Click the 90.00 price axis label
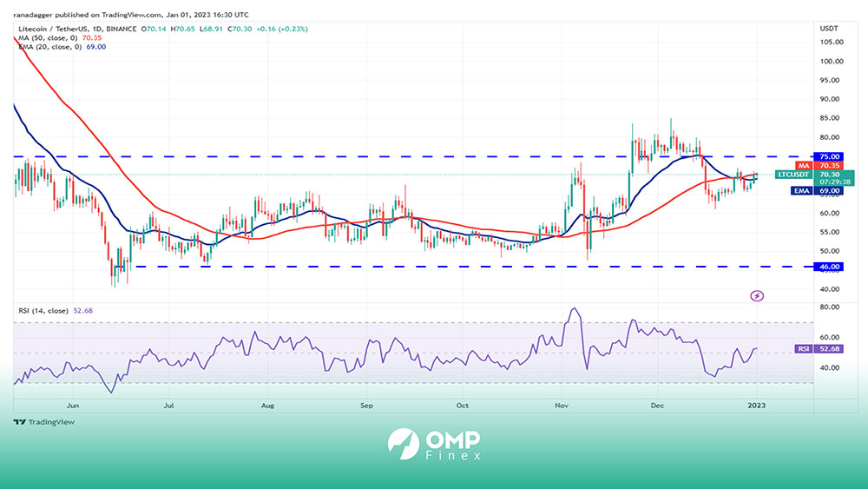 click(x=830, y=99)
